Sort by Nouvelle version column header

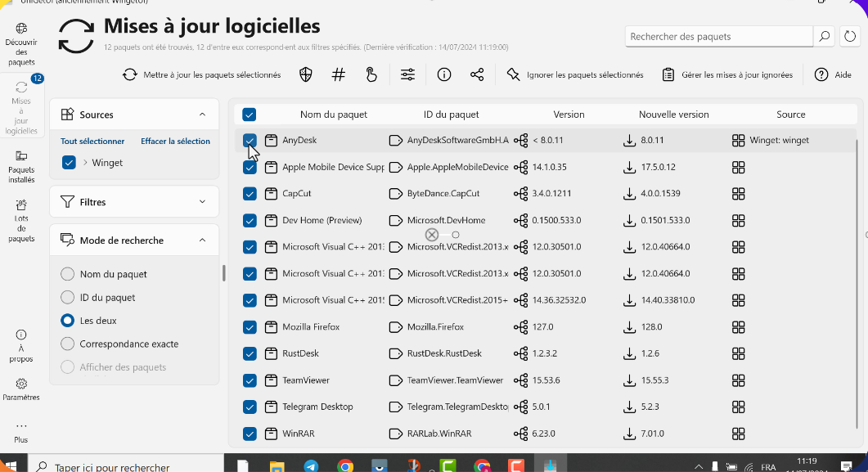click(x=673, y=115)
